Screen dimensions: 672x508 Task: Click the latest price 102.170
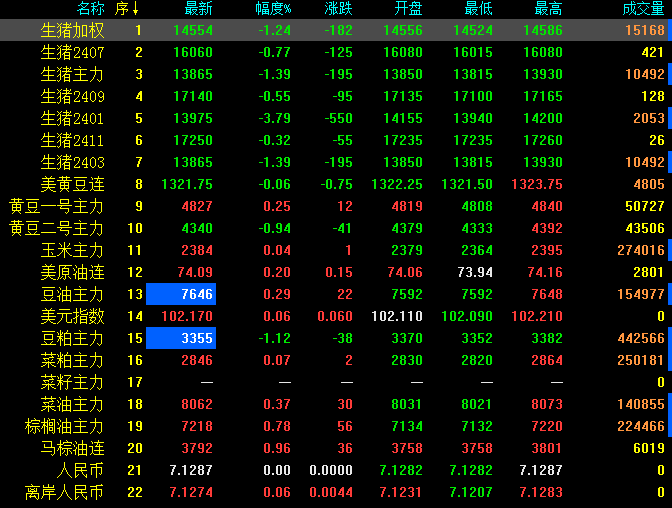[187, 316]
